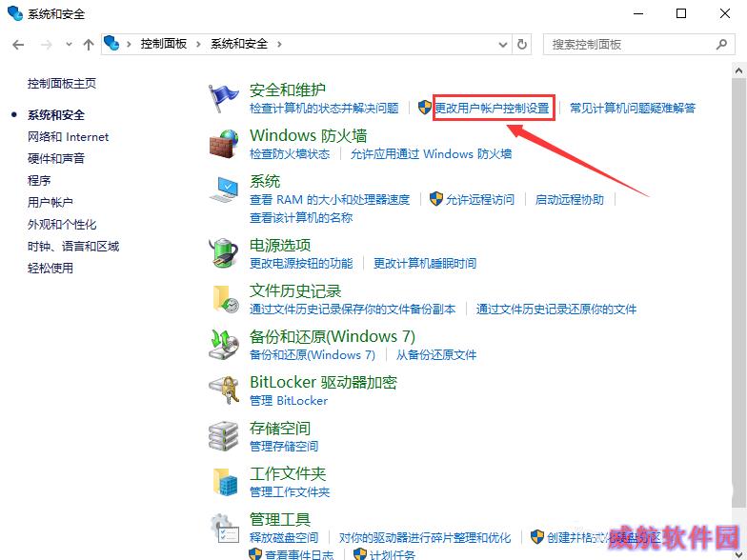747x560 pixels.
Task: Click the BitLocker lock and keys icon
Action: click(x=223, y=390)
